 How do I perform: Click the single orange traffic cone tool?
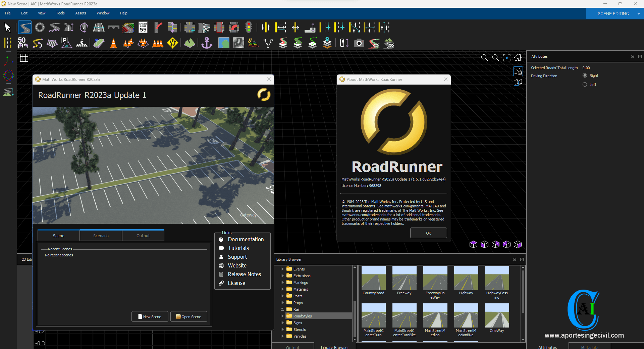(x=113, y=43)
